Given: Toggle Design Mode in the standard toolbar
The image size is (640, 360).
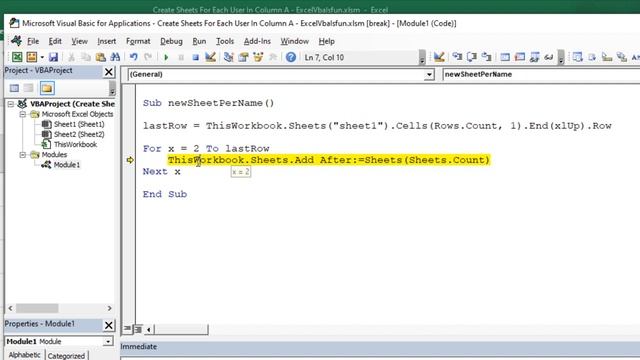Looking at the screenshot, I should pos(210,57).
